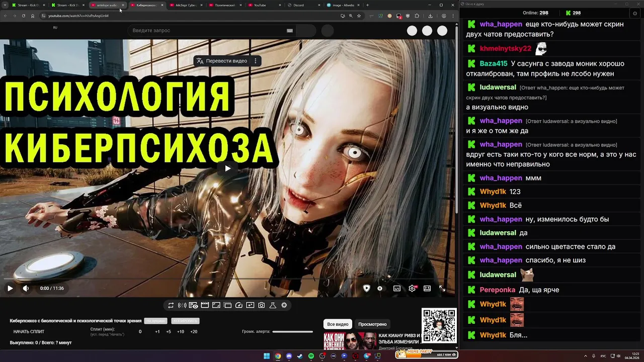This screenshot has height=362, width=644.
Task: Click the large play button in the video center
Action: point(227,168)
